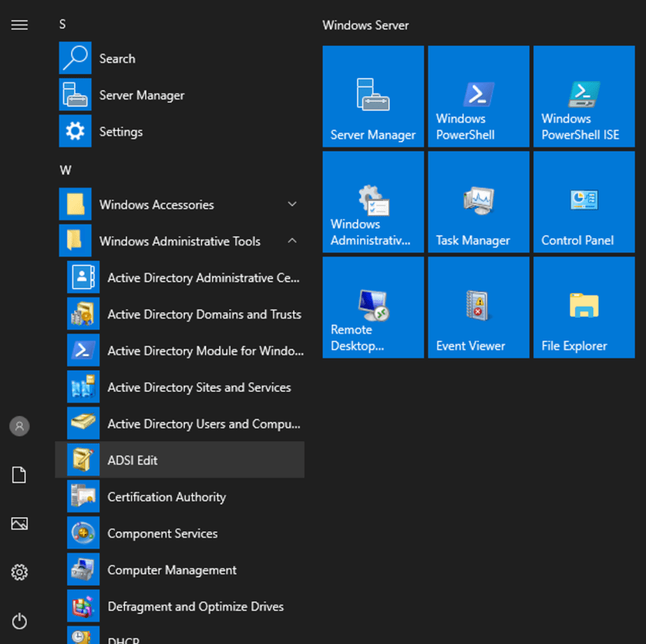Click the Active Directory Module PowerShell icon

pos(84,350)
